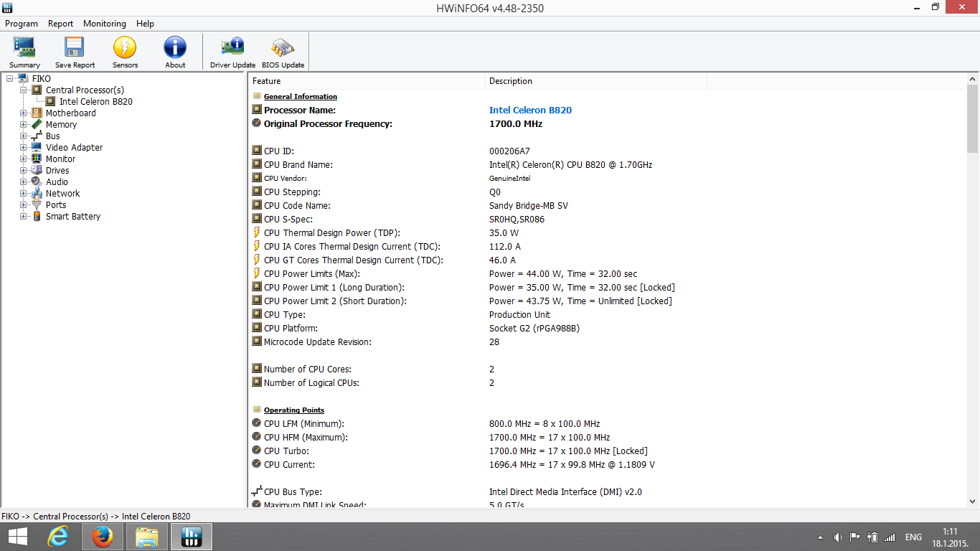Viewport: 980px width, 551px height.
Task: Expand the Bus tree node
Action: (24, 136)
